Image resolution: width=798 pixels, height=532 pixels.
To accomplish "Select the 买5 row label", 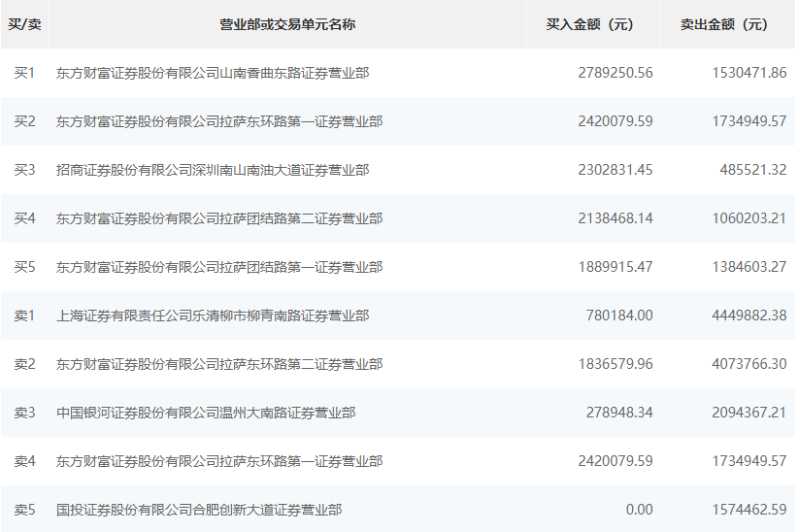I will pyautogui.click(x=24, y=267).
